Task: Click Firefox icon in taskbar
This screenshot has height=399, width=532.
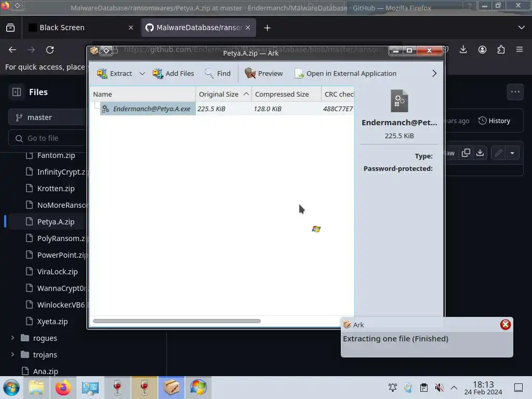Action: [x=63, y=388]
